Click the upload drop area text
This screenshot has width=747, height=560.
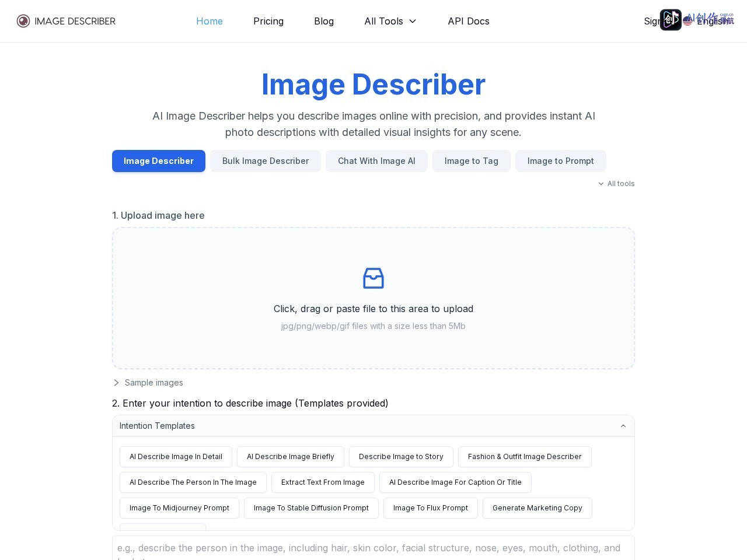(x=373, y=309)
